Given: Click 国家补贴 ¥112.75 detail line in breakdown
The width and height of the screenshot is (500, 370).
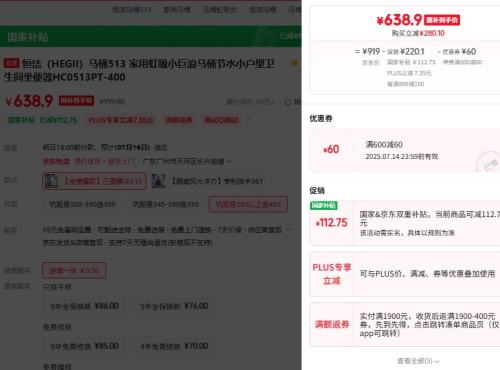Looking at the screenshot, I should (x=411, y=62).
